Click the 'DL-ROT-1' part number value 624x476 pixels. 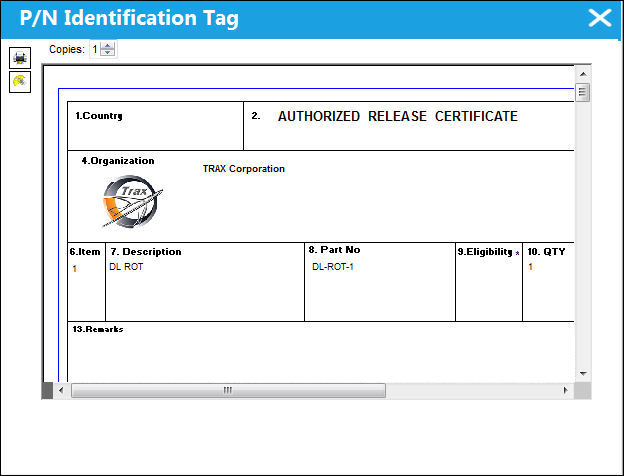click(333, 267)
